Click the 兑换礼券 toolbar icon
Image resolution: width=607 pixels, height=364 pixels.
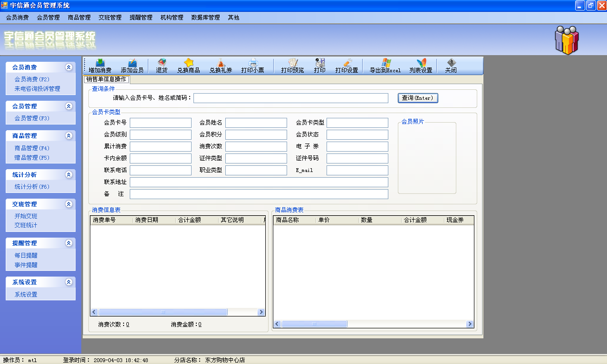click(x=221, y=63)
